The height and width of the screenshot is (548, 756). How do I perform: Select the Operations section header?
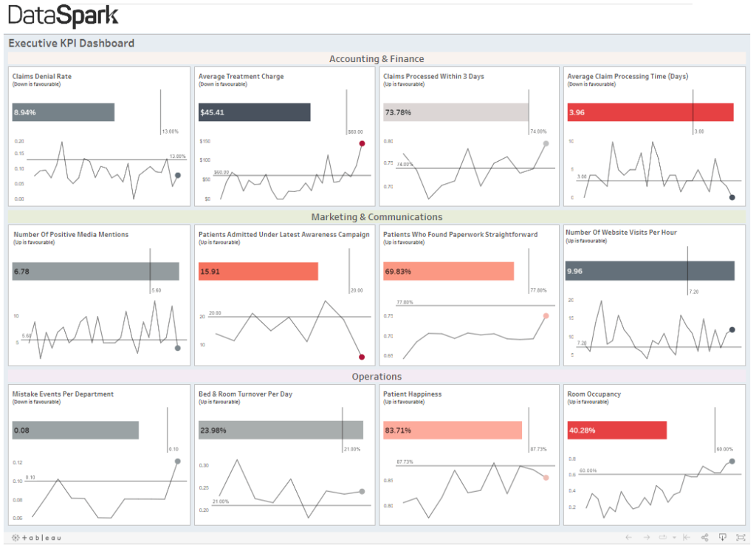(378, 377)
